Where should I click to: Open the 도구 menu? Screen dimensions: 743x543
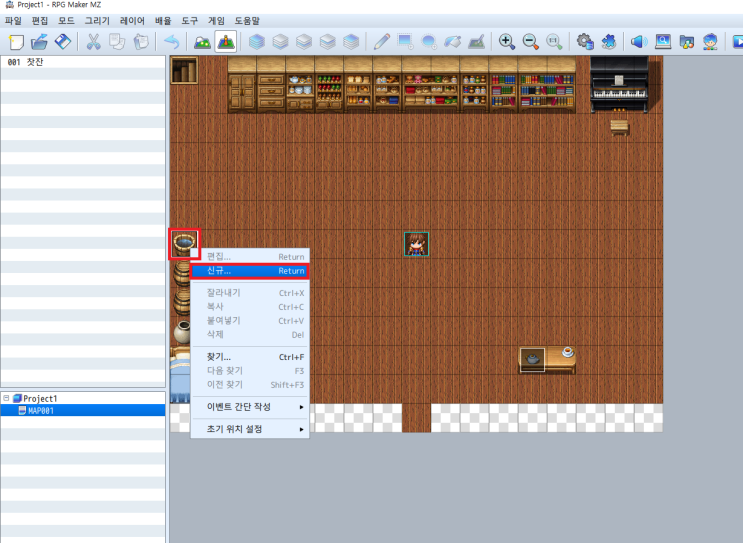(x=190, y=21)
